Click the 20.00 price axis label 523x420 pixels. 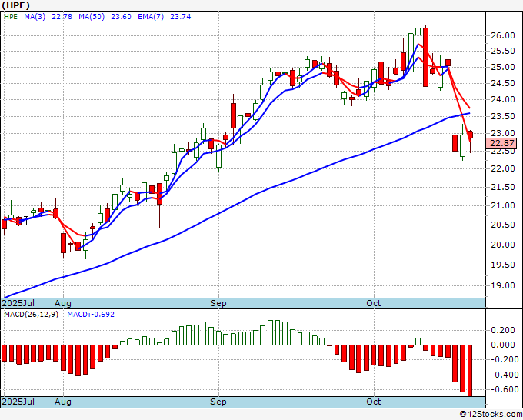pos(503,245)
